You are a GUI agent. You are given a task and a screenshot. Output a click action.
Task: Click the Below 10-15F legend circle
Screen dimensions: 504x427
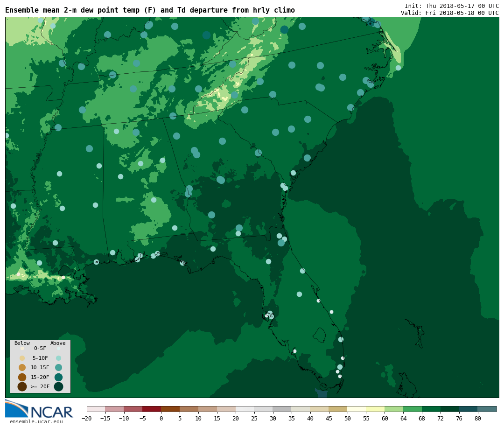click(x=22, y=368)
